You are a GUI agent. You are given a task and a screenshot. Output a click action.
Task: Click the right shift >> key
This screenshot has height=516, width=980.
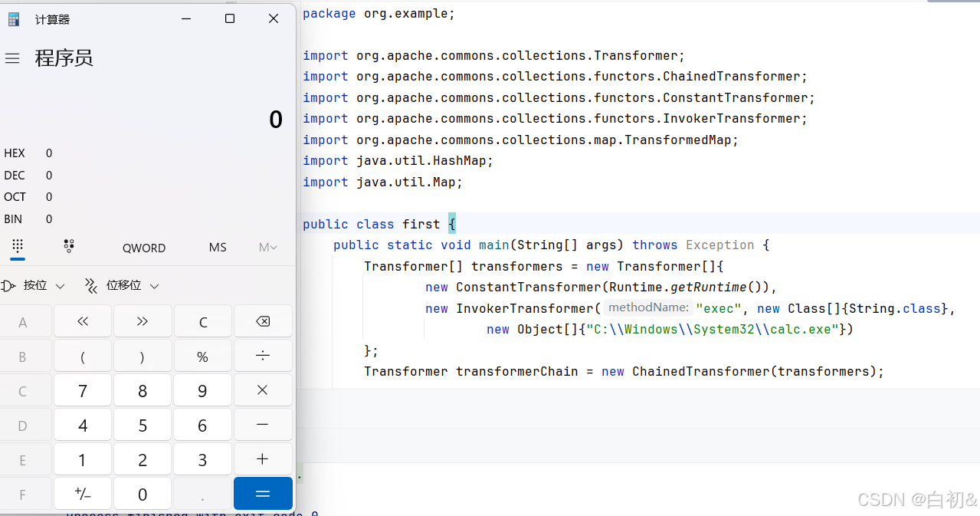coord(143,321)
